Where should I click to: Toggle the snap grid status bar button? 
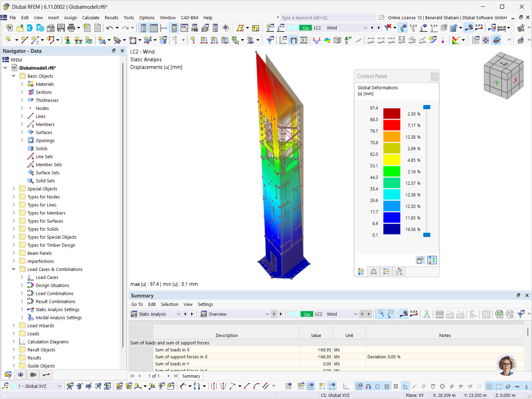(x=359, y=386)
